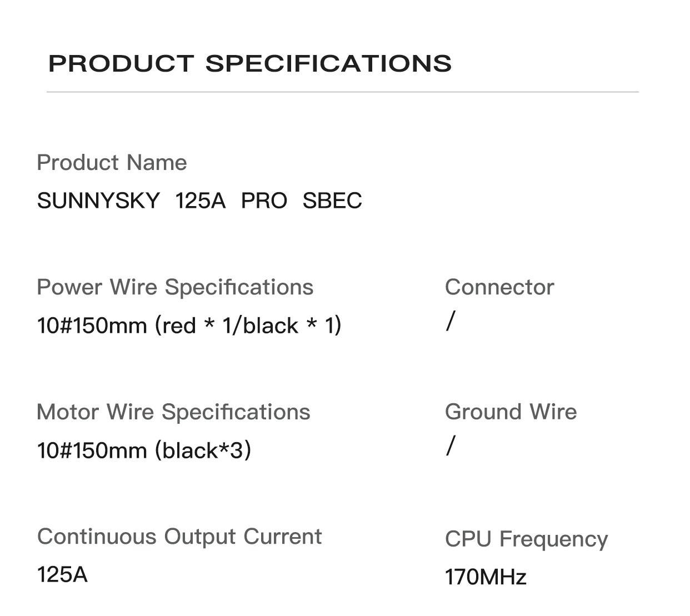Click the slash value under Ground Wire

(451, 445)
